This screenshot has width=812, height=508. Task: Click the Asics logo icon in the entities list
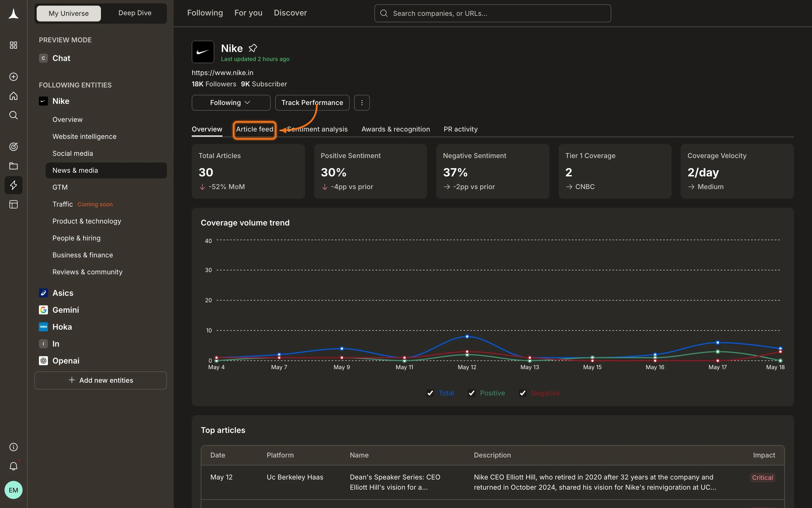point(43,293)
